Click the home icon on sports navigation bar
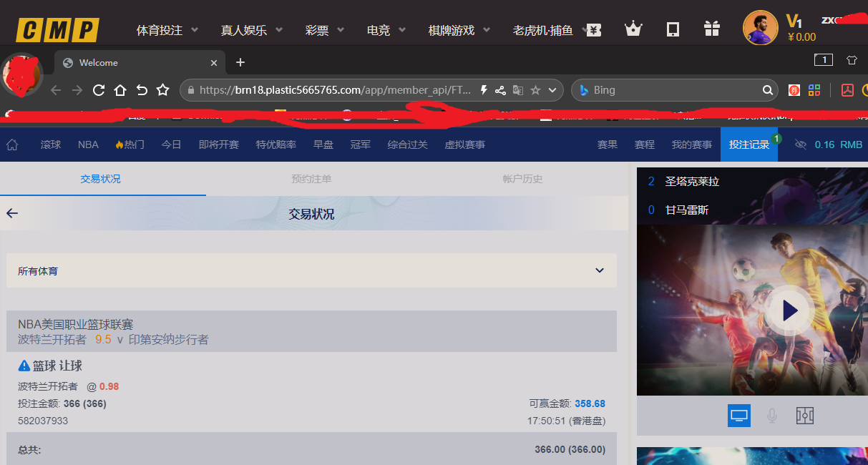The width and height of the screenshot is (868, 465). point(11,144)
